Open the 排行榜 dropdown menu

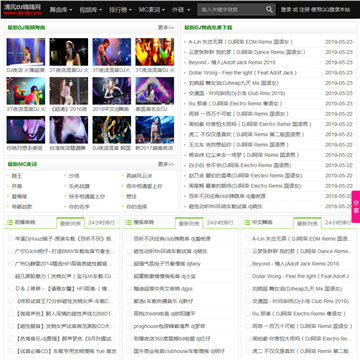120,10
